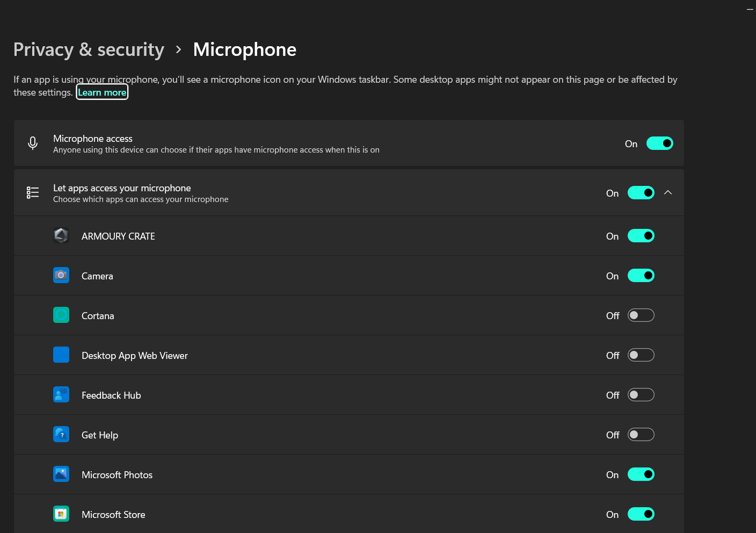
Task: Click the Desktop App Web Viewer icon
Action: click(61, 355)
